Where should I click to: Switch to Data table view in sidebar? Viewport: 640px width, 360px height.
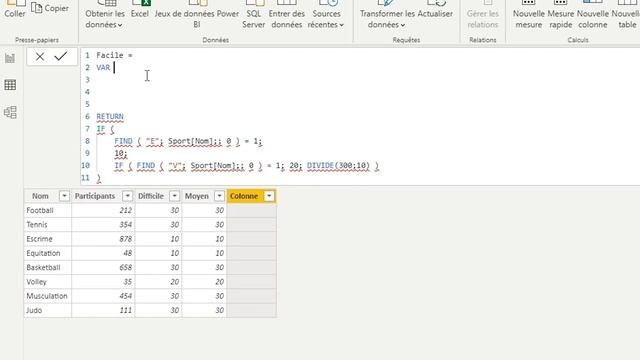pos(10,85)
